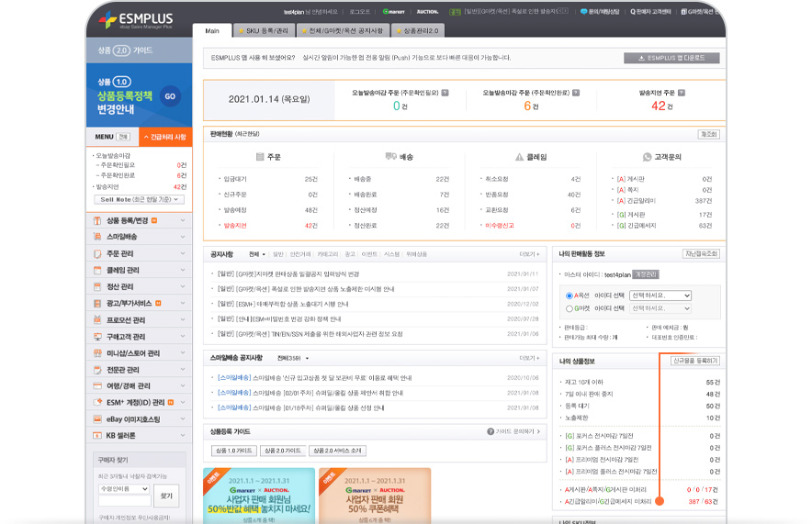Click the 프로모션 관리 sidebar icon
The width and height of the screenshot is (812, 524).
pos(96,320)
